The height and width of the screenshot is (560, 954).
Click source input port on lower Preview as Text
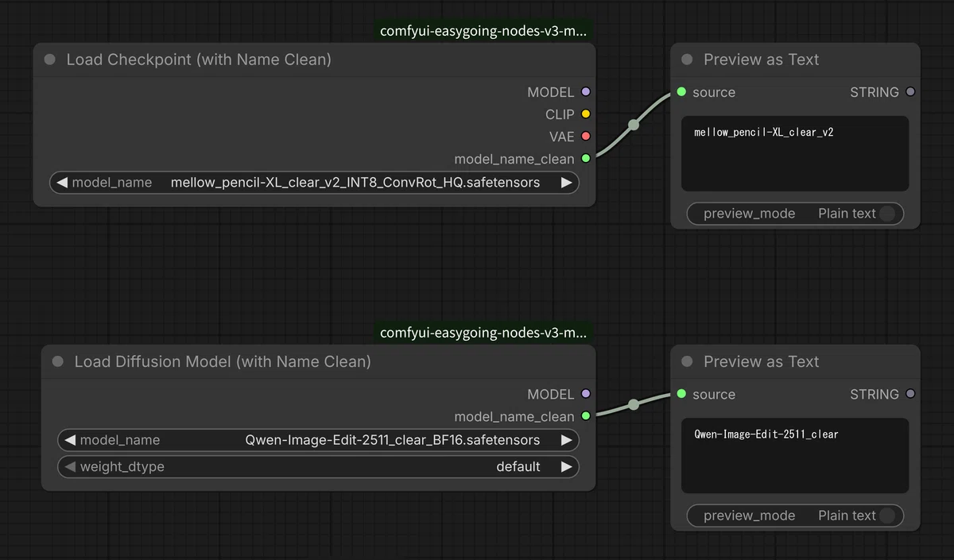pos(681,394)
